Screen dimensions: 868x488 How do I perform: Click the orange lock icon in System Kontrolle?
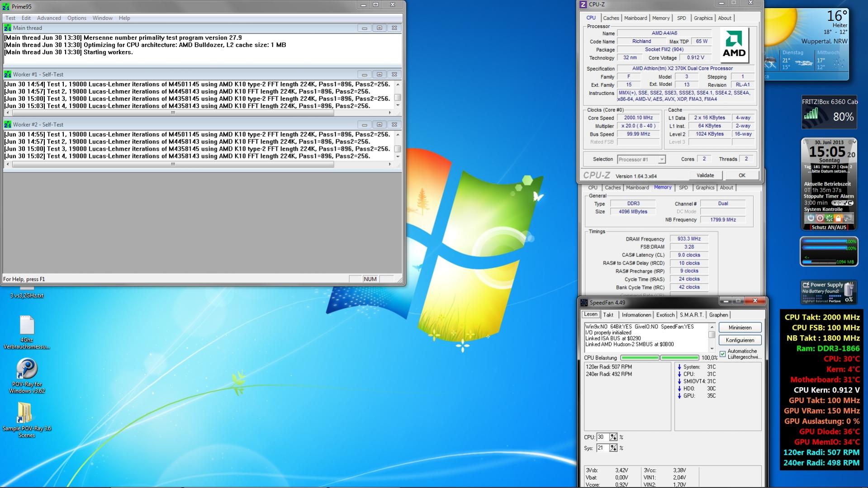tap(838, 218)
